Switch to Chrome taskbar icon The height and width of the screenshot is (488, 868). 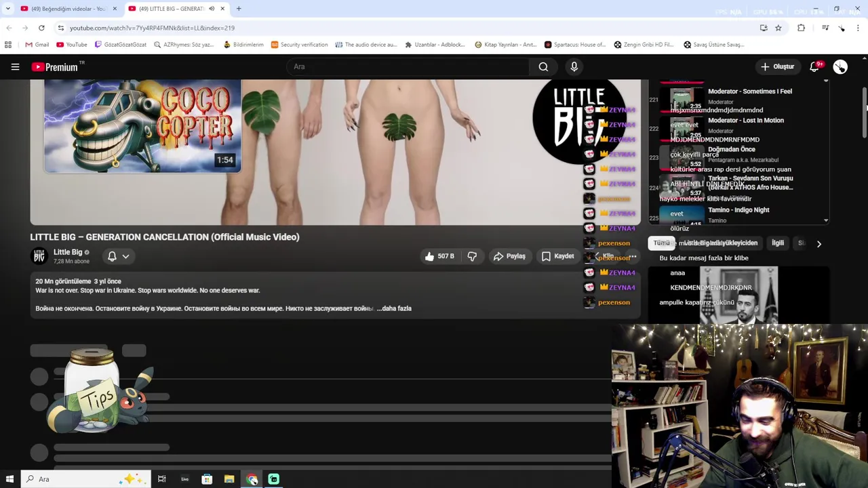click(252, 479)
